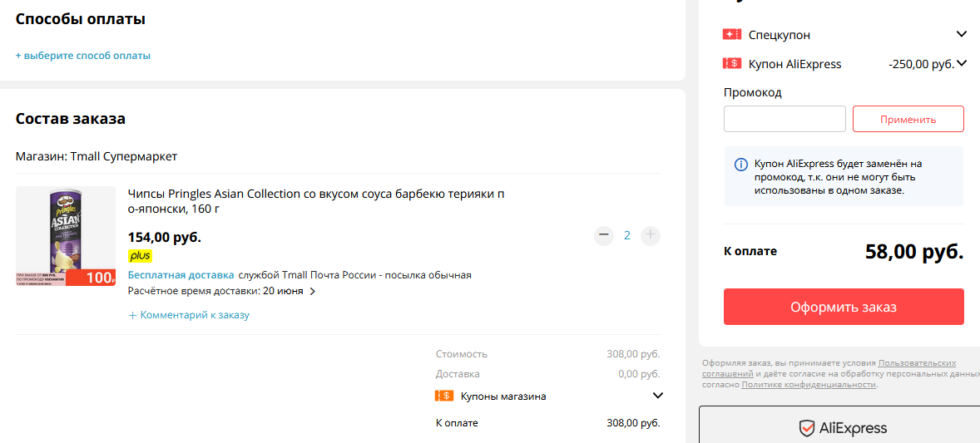The height and width of the screenshot is (443, 980).
Task: Open the Политике конфиденциальности link
Action: click(x=809, y=385)
